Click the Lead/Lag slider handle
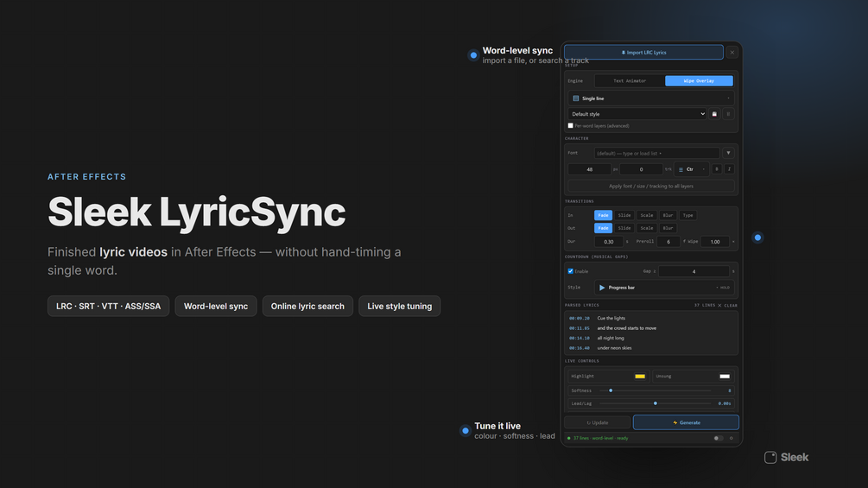 pos(656,403)
